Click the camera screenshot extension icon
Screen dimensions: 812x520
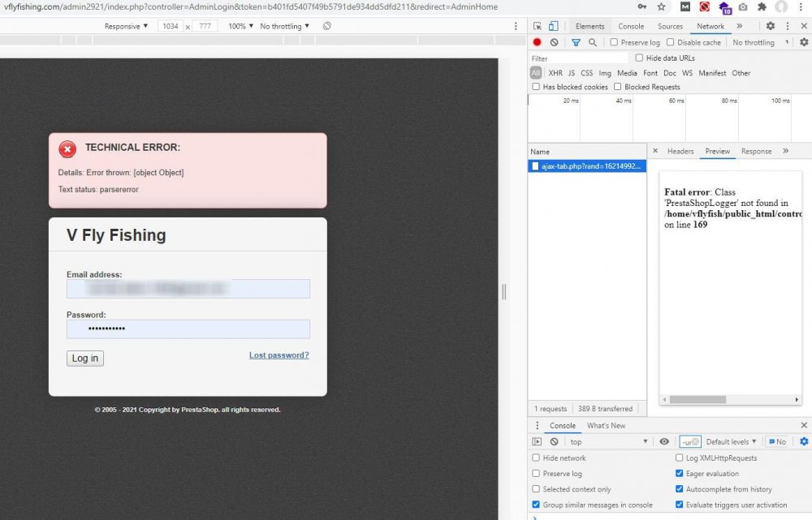click(x=743, y=6)
